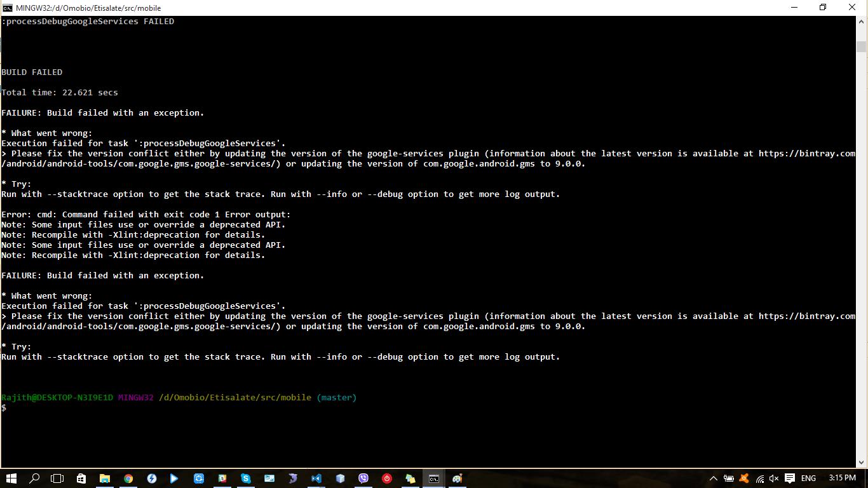
Task: Click the MINGW32 window title bar icon
Action: coord(8,8)
